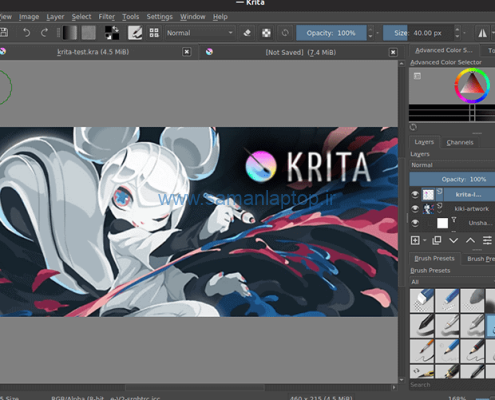Click the reload original preset icon
The width and height of the screenshot is (495, 400).
[x=285, y=33]
